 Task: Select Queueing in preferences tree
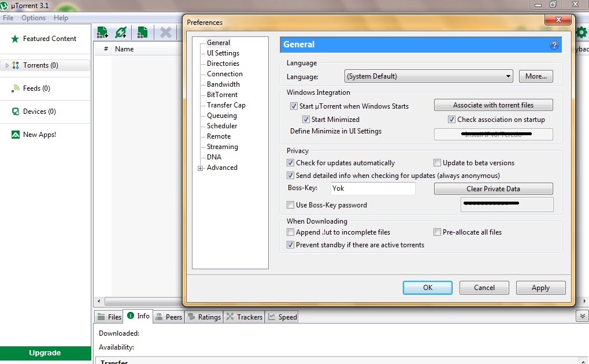click(x=221, y=116)
